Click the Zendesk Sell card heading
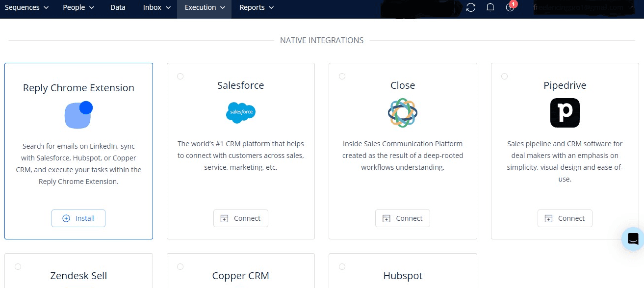Screen dimensions: 644x288 [78, 276]
